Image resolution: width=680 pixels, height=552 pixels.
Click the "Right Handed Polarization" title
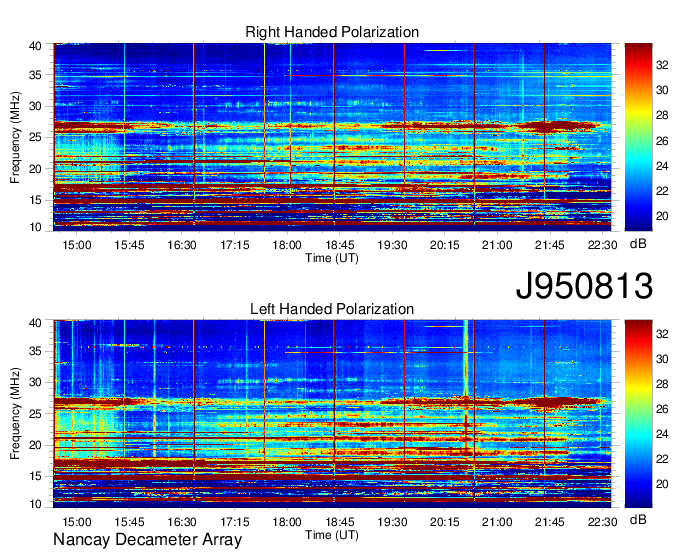click(x=332, y=32)
